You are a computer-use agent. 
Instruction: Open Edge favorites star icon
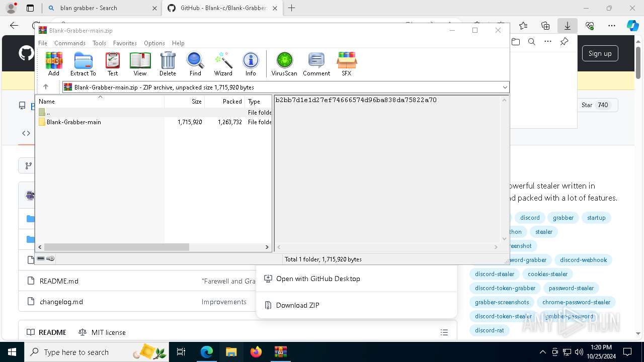[523, 26]
